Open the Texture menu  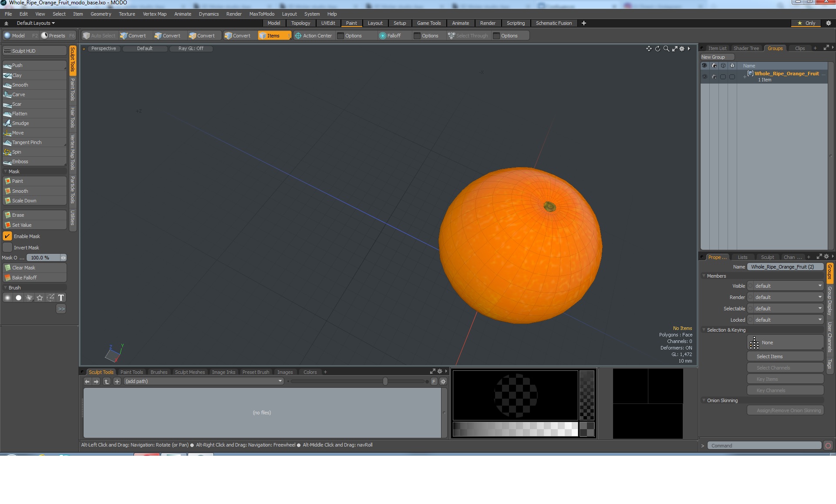tap(127, 14)
